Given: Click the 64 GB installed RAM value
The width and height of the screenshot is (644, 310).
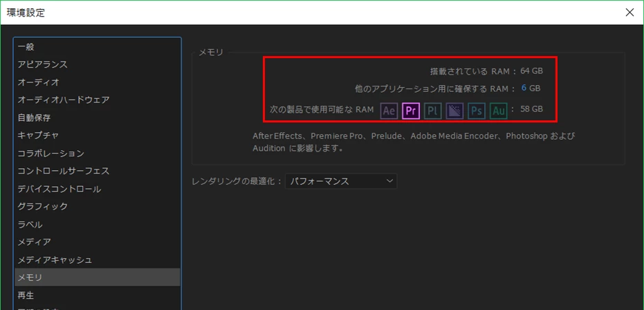Looking at the screenshot, I should (x=531, y=71).
